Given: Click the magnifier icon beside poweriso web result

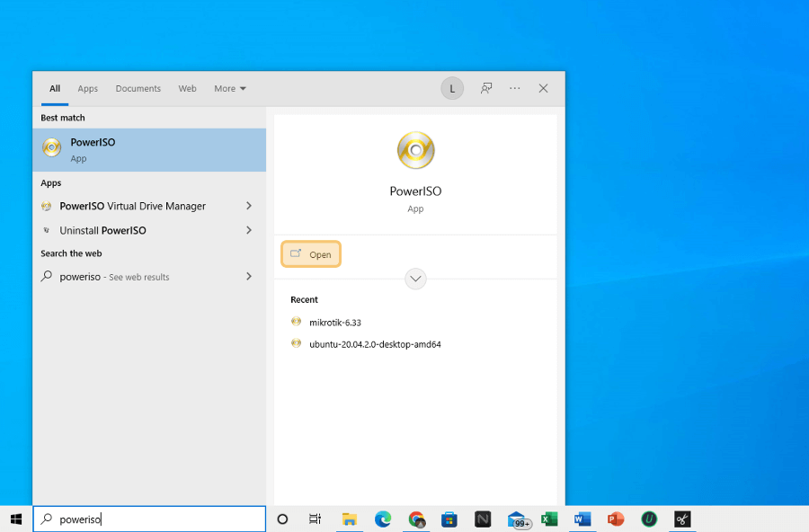Looking at the screenshot, I should (47, 276).
